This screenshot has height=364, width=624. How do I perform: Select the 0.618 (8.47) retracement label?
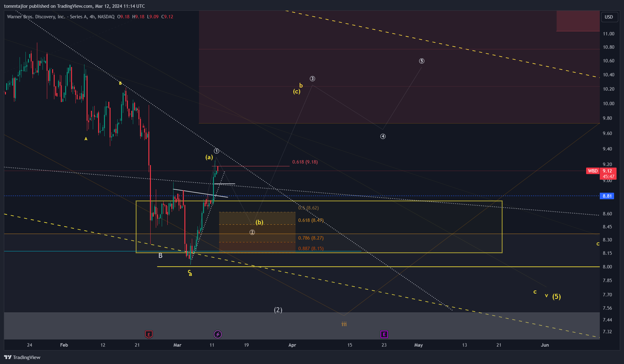pyautogui.click(x=311, y=220)
